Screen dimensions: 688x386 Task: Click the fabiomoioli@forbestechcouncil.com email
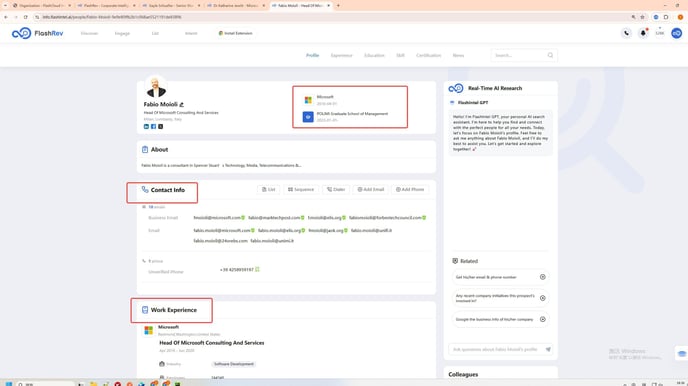[385, 218]
